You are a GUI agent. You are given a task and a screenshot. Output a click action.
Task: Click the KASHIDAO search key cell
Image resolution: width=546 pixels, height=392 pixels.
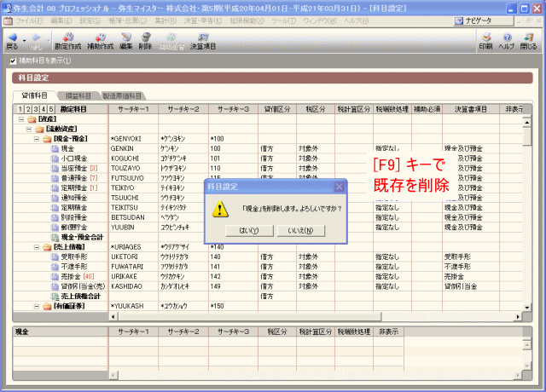pyautogui.click(x=133, y=286)
